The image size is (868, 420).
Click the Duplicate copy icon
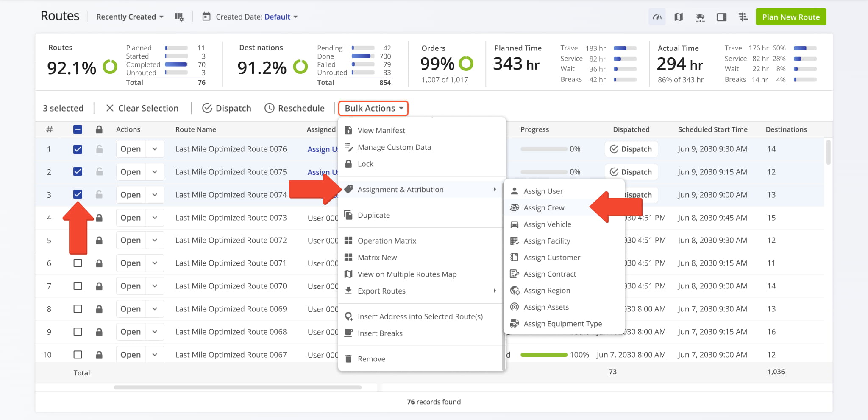348,215
